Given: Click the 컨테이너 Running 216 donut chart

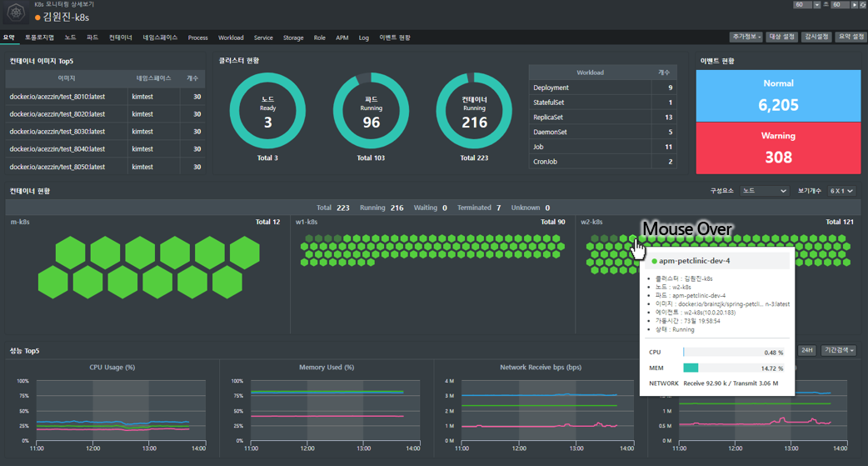Looking at the screenshot, I should [475, 111].
